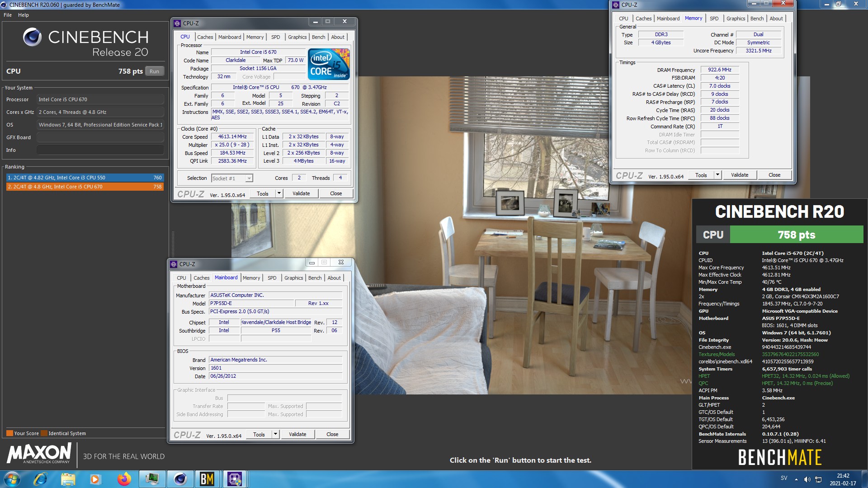This screenshot has height=488, width=868.
Task: Open Memory tab in CPU-Z CPU window
Action: tap(255, 37)
